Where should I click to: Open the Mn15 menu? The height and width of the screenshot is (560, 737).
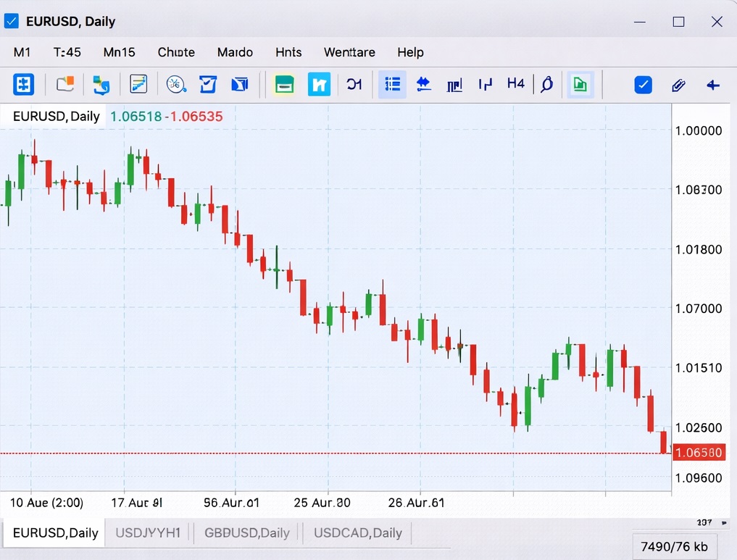[x=119, y=52]
